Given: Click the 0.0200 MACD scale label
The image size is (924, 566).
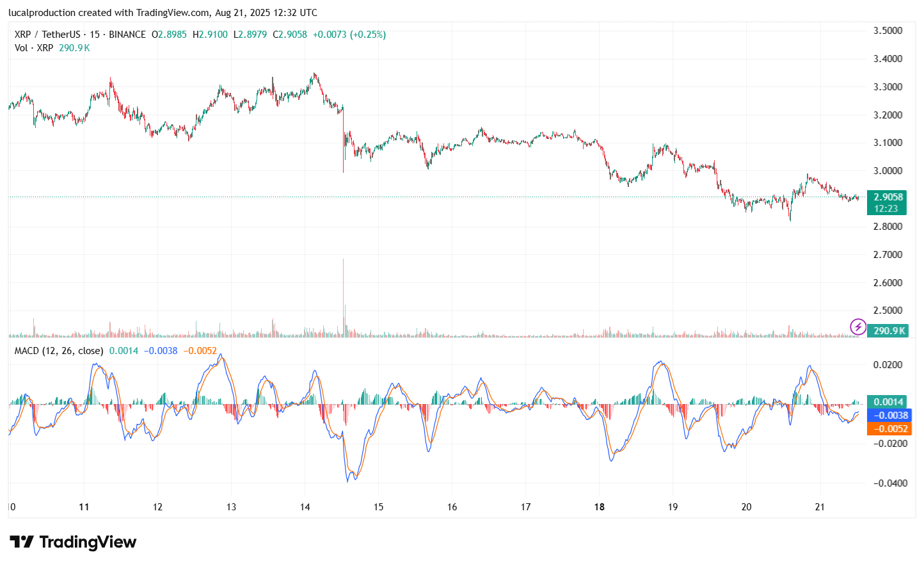Looking at the screenshot, I should 888,365.
